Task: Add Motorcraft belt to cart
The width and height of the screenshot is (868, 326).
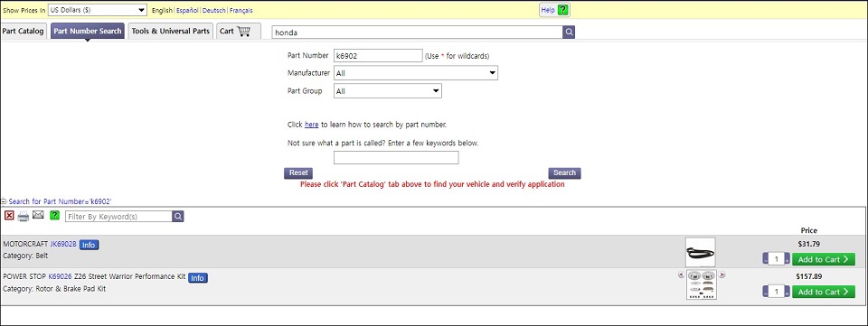Action: pyautogui.click(x=823, y=259)
